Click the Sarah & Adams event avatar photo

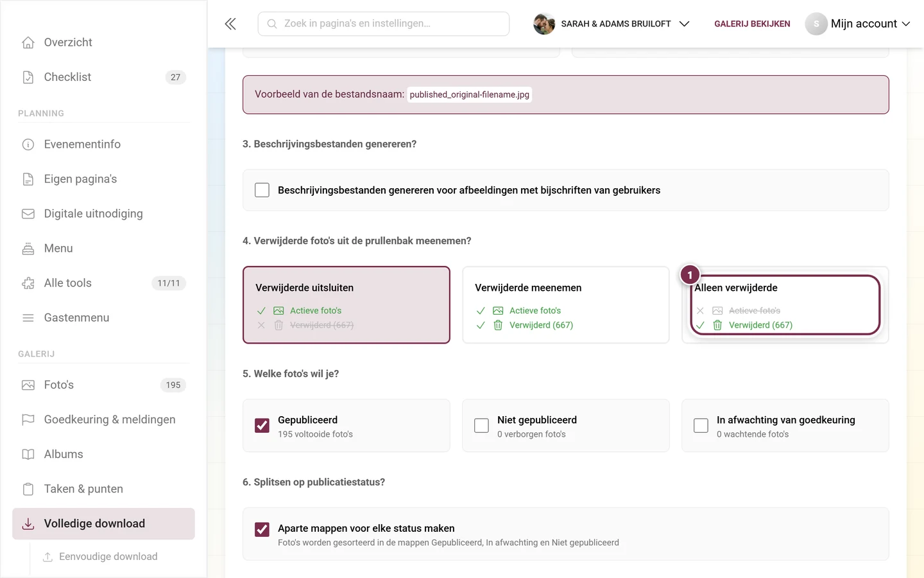click(544, 24)
